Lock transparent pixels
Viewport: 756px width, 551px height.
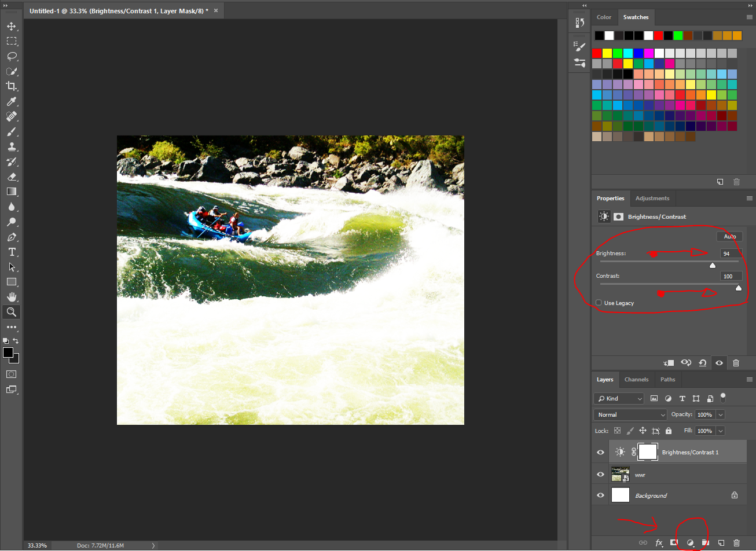pos(617,431)
